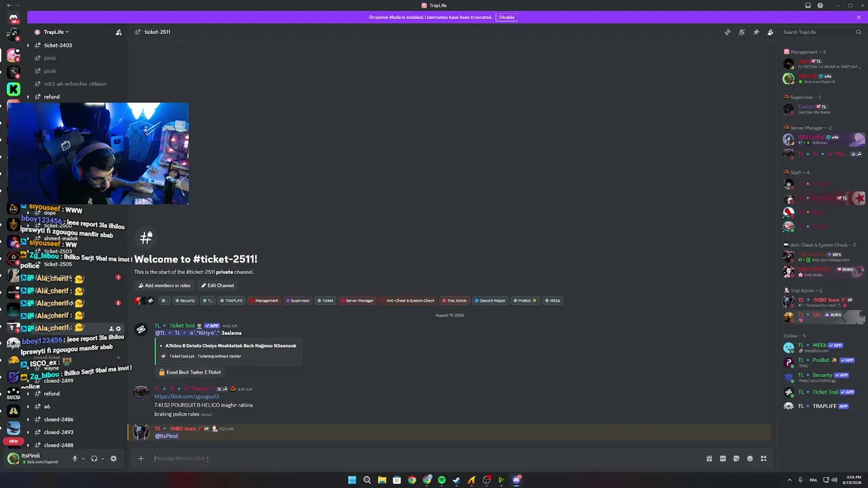
Task: Click the plus attach button in message bar
Action: tap(140, 459)
